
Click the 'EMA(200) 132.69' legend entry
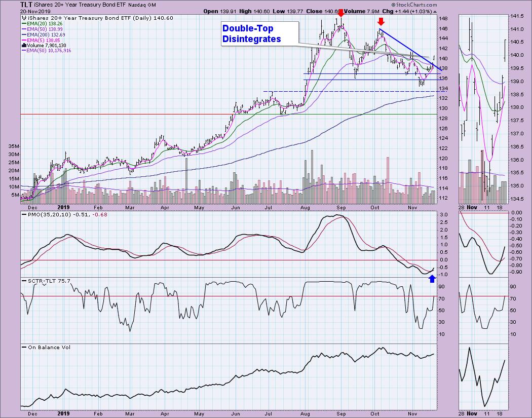click(x=46, y=34)
